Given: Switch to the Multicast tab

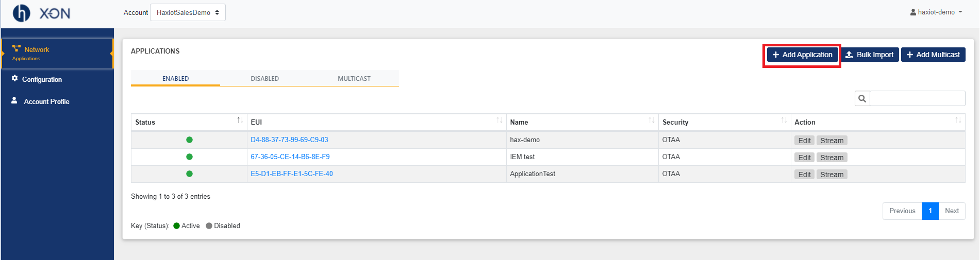Looking at the screenshot, I should click(354, 78).
